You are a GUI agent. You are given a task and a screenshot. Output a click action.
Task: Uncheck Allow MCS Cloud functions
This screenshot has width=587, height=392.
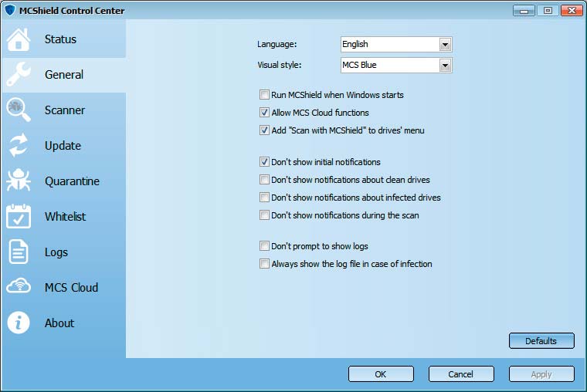[264, 112]
